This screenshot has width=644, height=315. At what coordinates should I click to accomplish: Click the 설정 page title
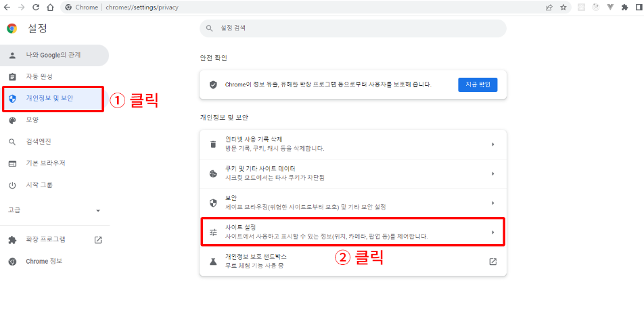(x=37, y=28)
